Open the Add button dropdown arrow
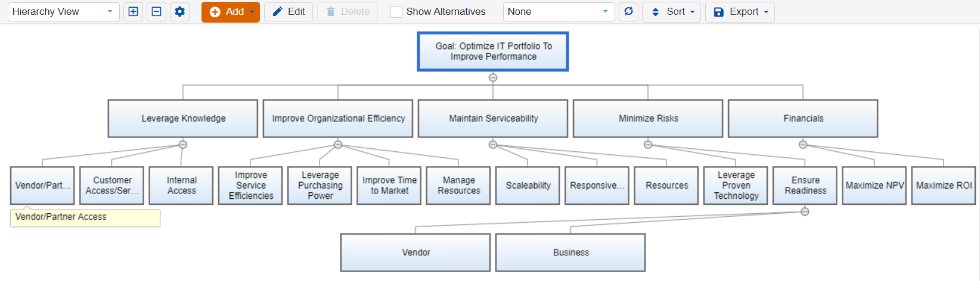 tap(252, 12)
